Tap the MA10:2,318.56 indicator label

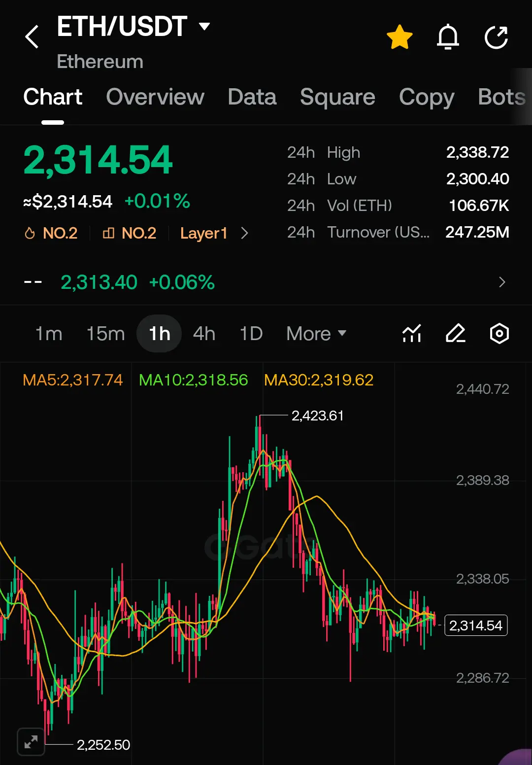pyautogui.click(x=193, y=380)
